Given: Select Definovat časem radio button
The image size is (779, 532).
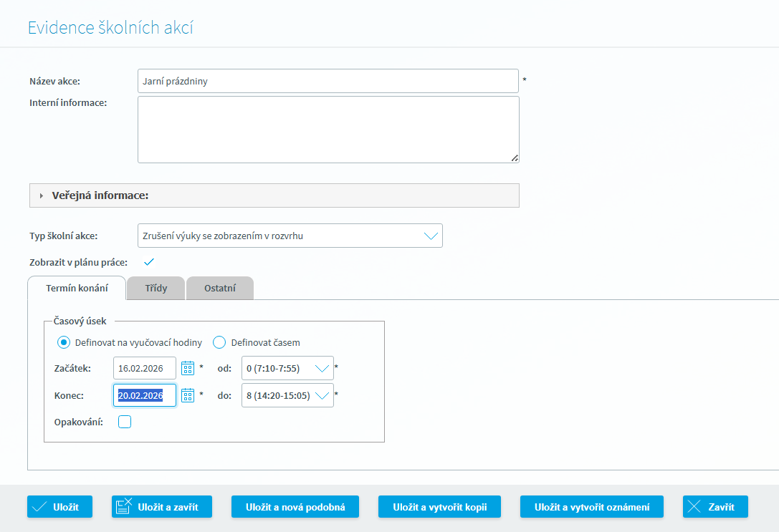Looking at the screenshot, I should pos(219,342).
